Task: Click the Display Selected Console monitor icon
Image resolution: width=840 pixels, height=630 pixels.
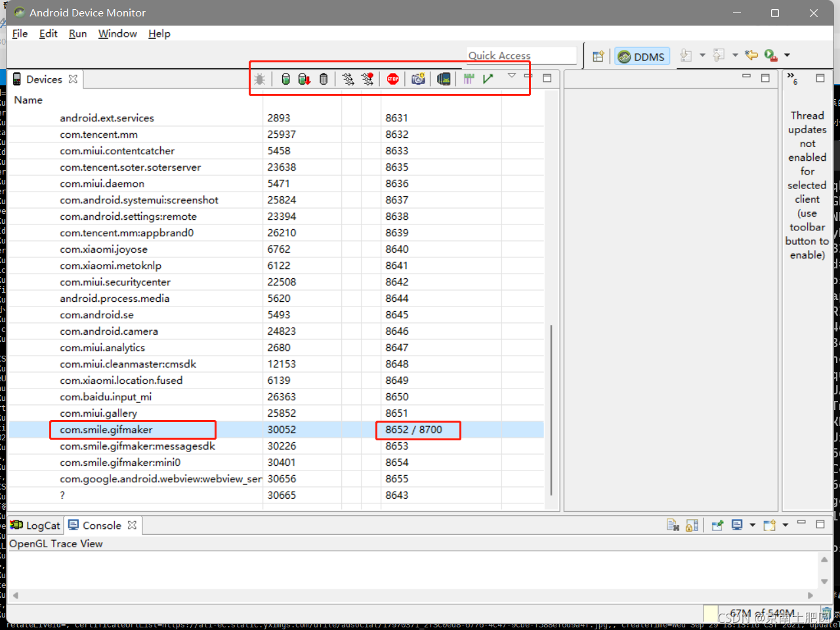Action: point(737,525)
